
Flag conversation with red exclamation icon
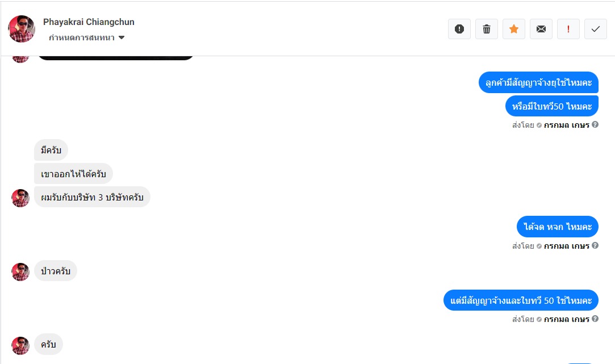click(x=568, y=29)
